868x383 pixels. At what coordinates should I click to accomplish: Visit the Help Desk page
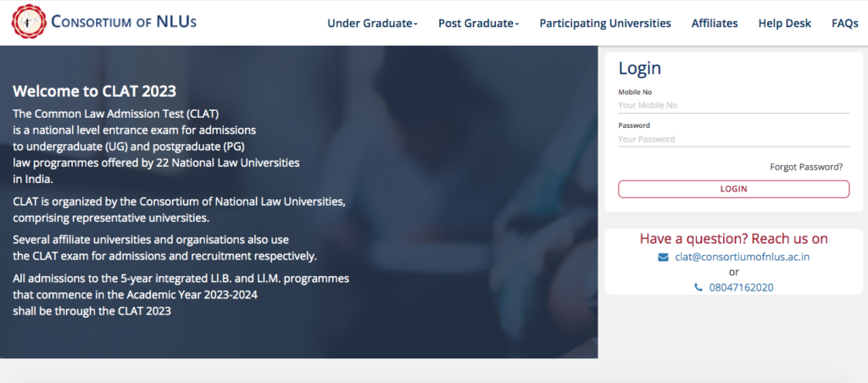[784, 24]
